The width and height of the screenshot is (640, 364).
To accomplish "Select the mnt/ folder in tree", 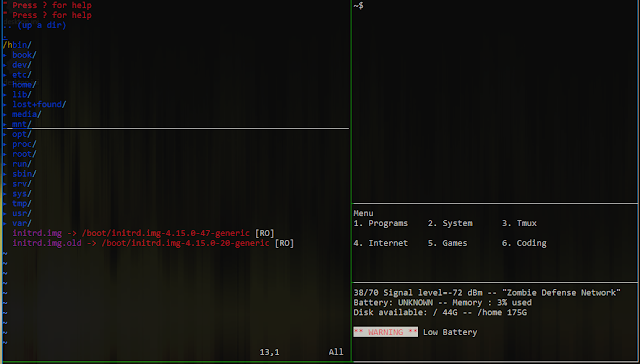I will click(x=22, y=124).
